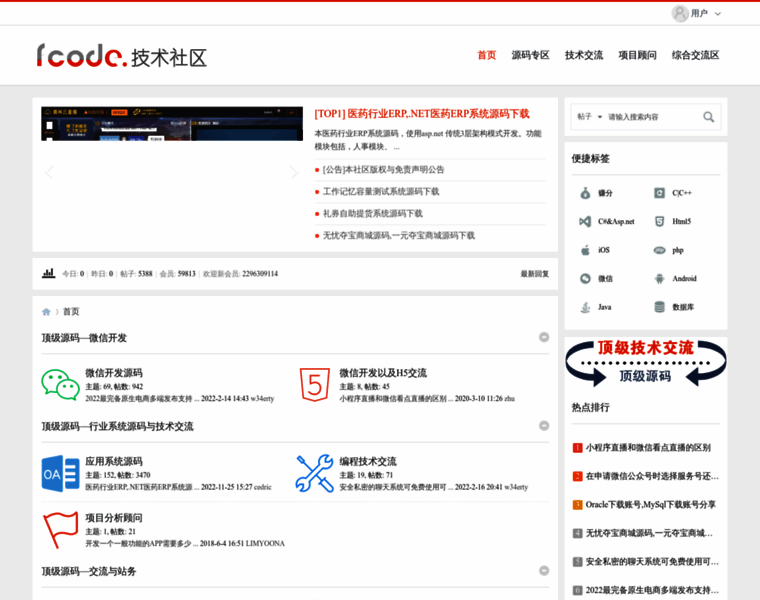The width and height of the screenshot is (760, 600).
Task: Open last post 开发一个一般功能的APP需要多少
Action: click(142, 544)
